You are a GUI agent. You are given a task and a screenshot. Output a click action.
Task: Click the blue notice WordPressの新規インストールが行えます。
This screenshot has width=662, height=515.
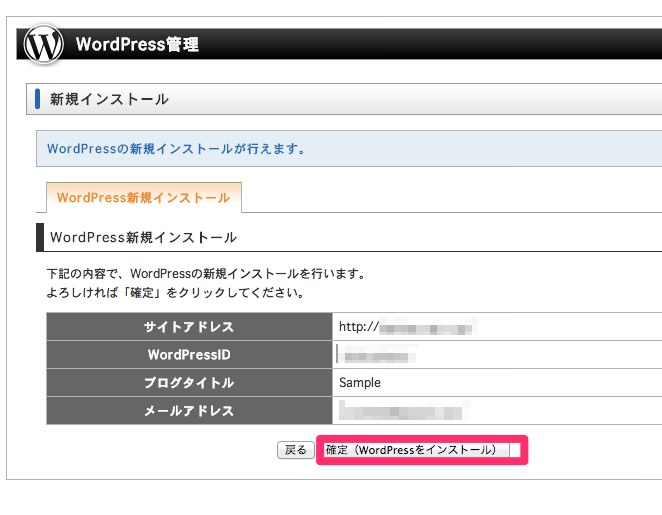(x=176, y=149)
